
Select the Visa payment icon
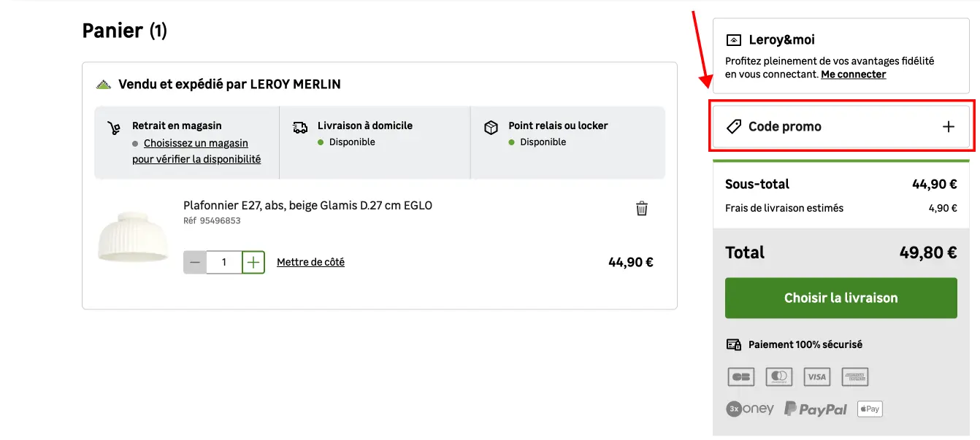(x=816, y=377)
